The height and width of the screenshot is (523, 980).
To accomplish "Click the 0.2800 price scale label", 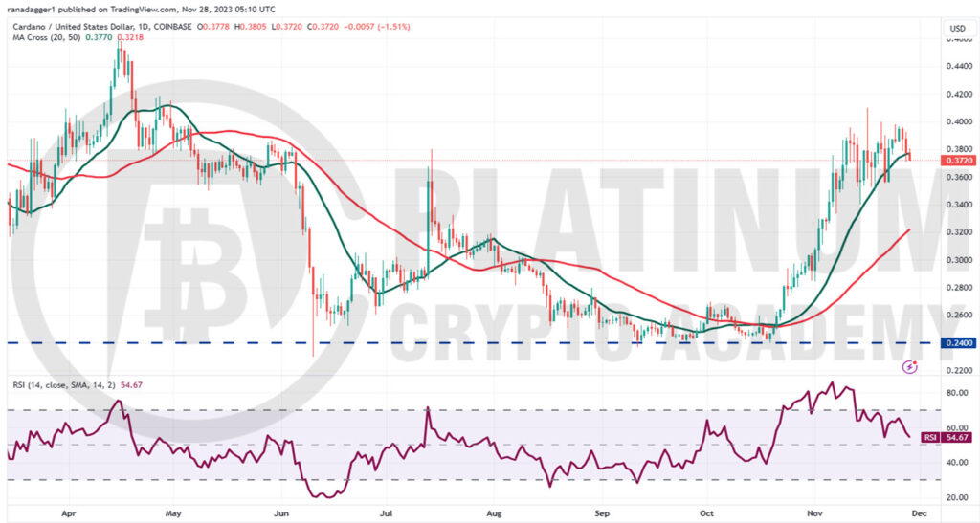I will tap(959, 288).
